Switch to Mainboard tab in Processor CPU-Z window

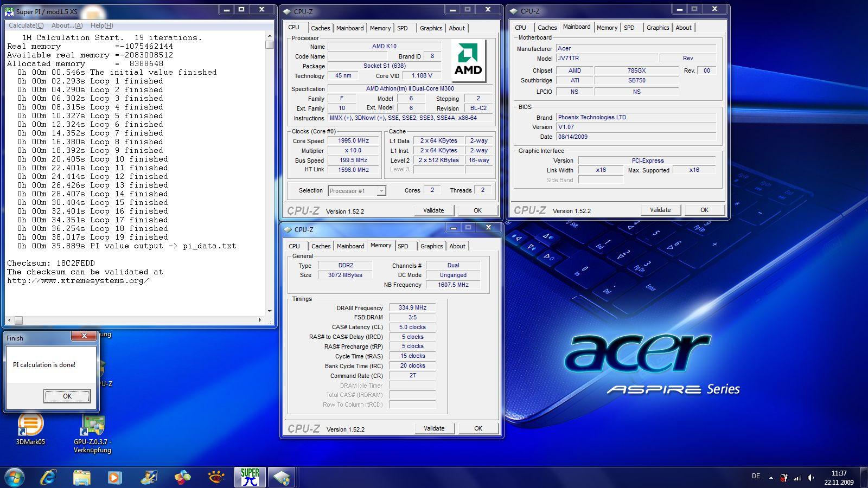coord(350,28)
